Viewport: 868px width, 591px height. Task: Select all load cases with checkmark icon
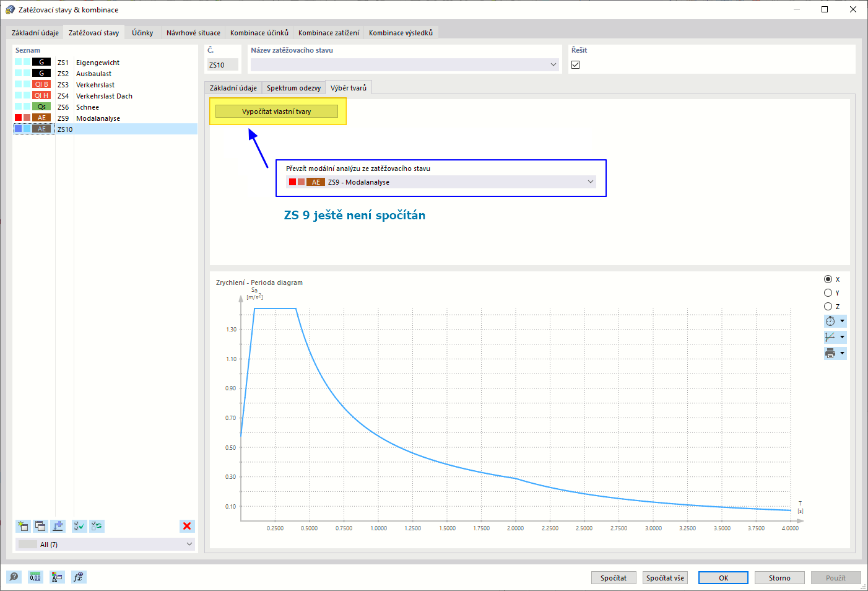[x=79, y=526]
